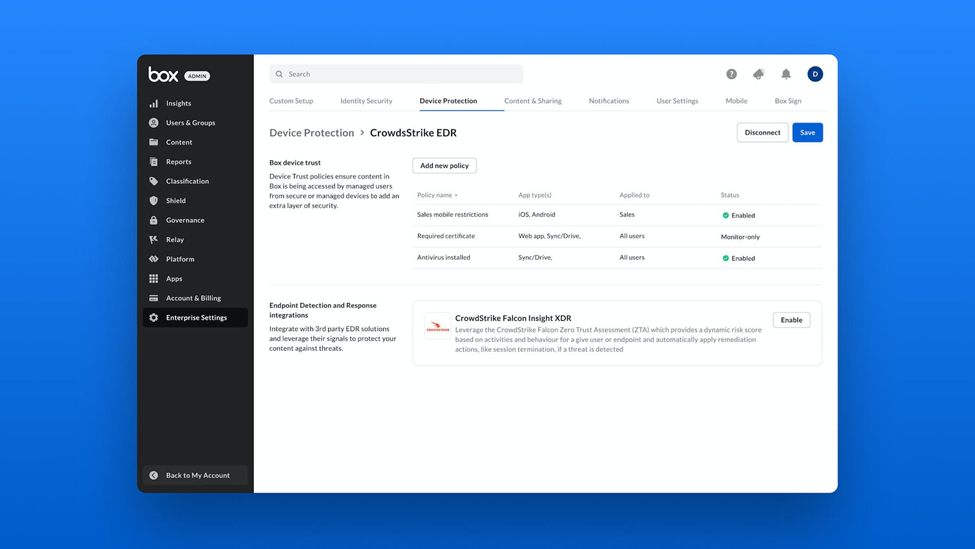Open the Mobile tab

[736, 101]
